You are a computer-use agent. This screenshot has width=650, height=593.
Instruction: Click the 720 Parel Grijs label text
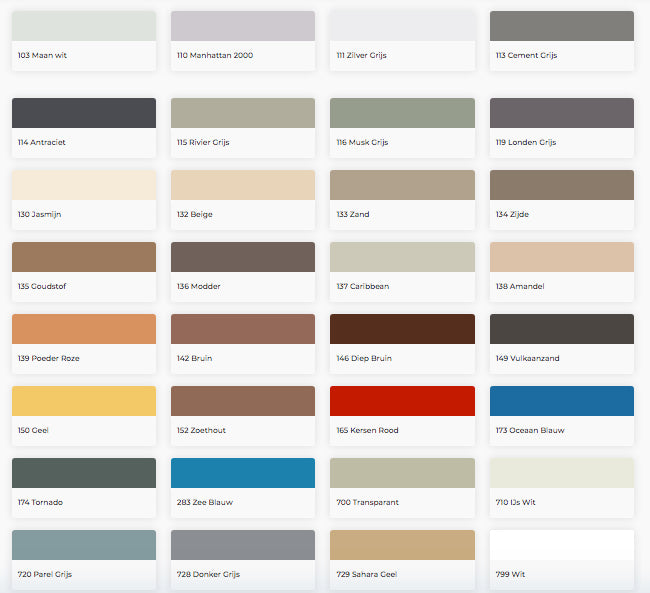tap(45, 574)
